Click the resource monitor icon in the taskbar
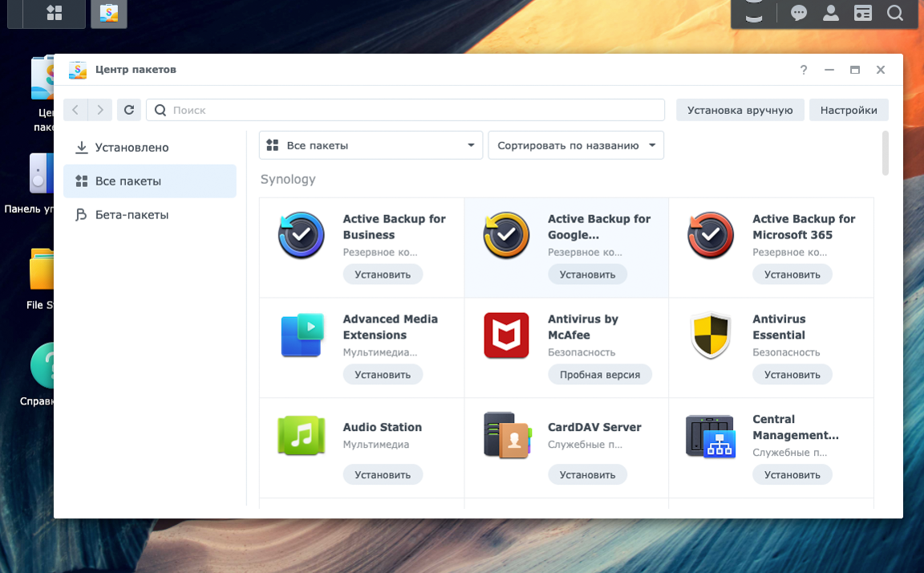Screen dimensions: 924x573 coord(754,12)
